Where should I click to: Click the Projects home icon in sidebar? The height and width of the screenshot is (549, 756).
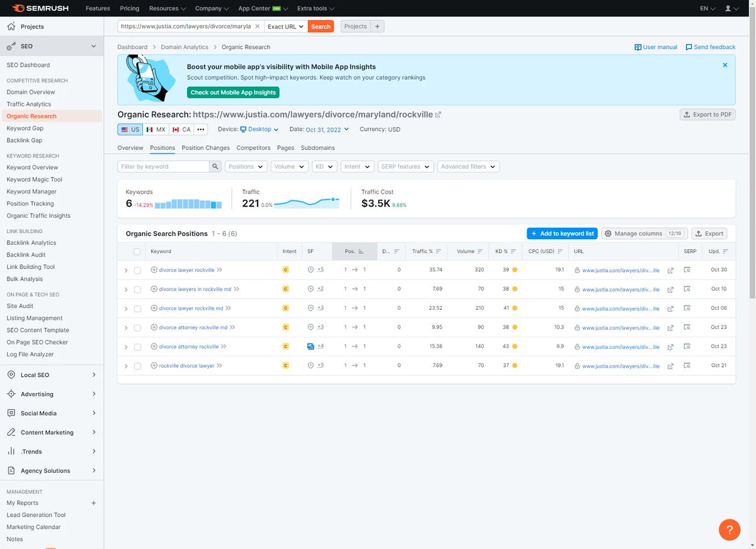tap(11, 26)
